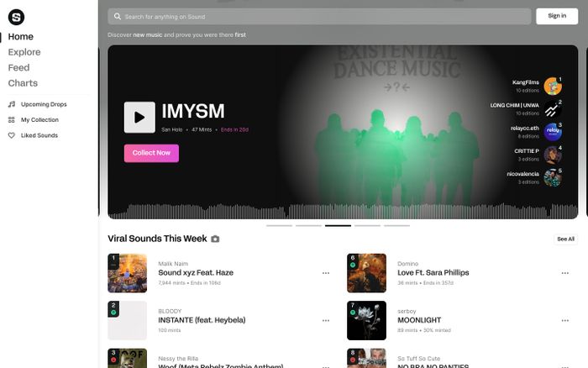588x368 pixels.
Task: Click the My Collection icon in sidebar
Action: coord(12,120)
